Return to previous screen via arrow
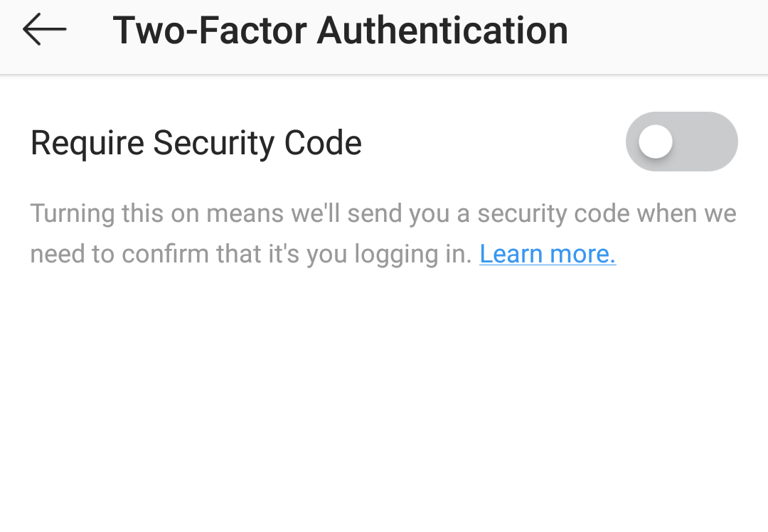This screenshot has height=532, width=768. (x=44, y=30)
